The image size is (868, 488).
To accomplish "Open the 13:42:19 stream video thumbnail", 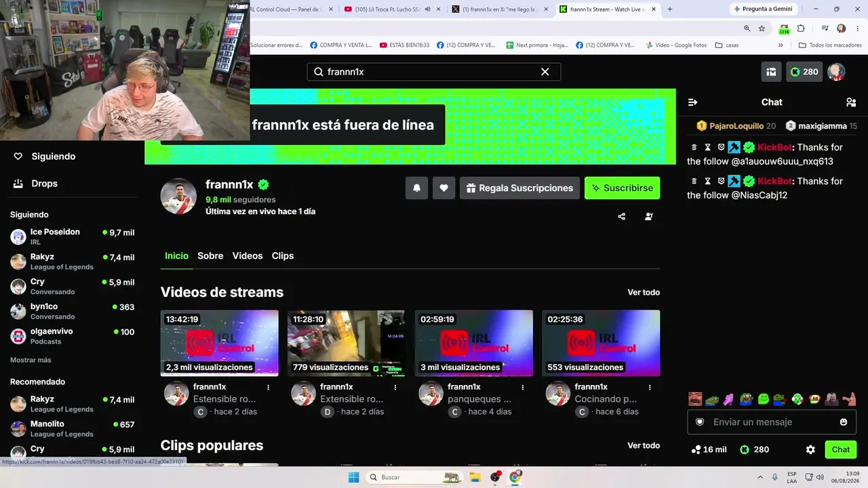I will [x=220, y=343].
